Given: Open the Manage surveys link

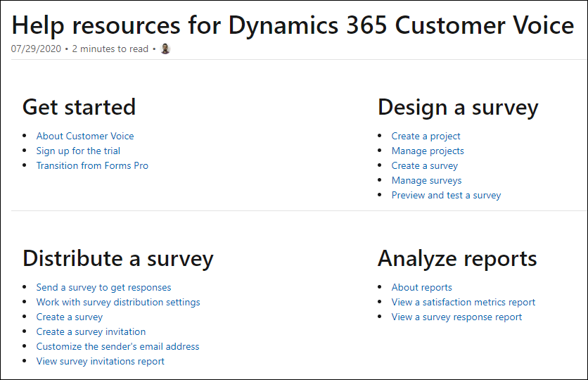Looking at the screenshot, I should click(x=426, y=180).
